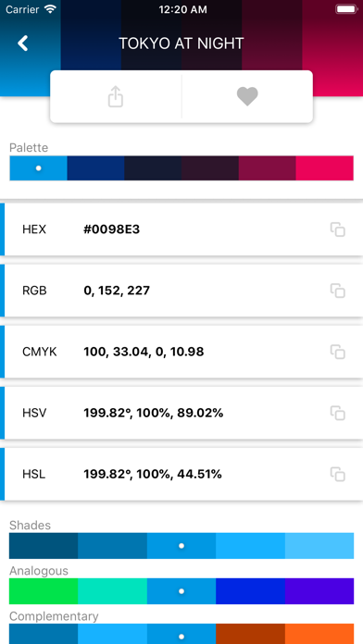
Task: Tap the HEX value row
Action: pos(181,229)
